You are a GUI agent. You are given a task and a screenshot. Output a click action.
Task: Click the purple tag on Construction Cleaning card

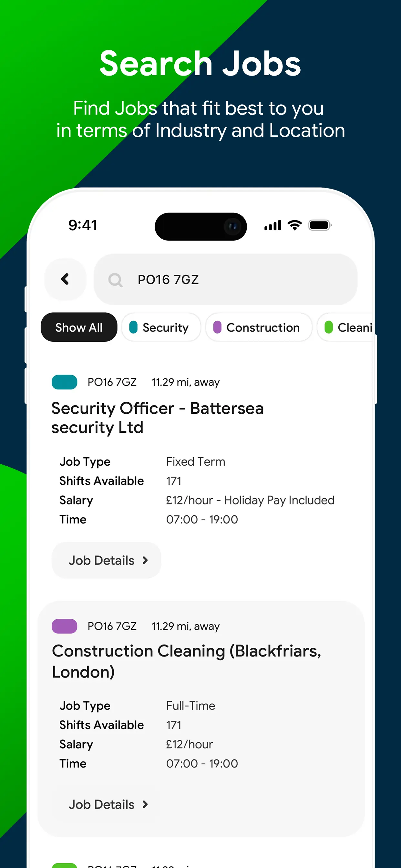[64, 626]
